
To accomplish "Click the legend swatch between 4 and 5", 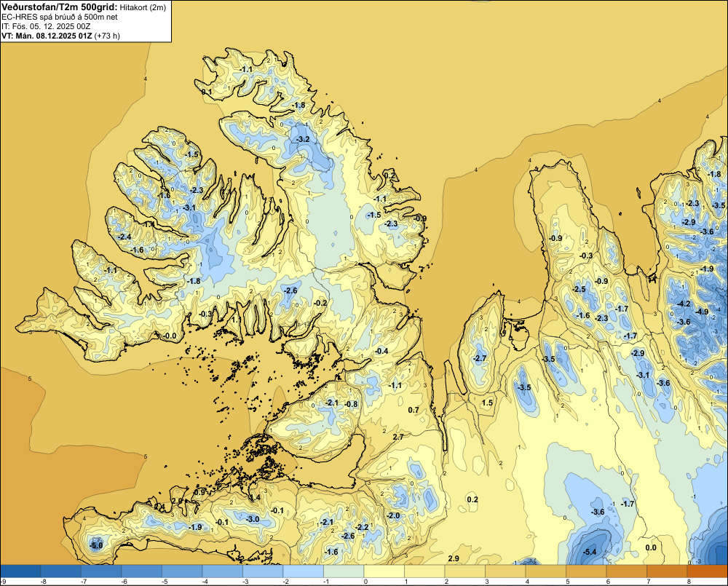I will tap(546, 571).
